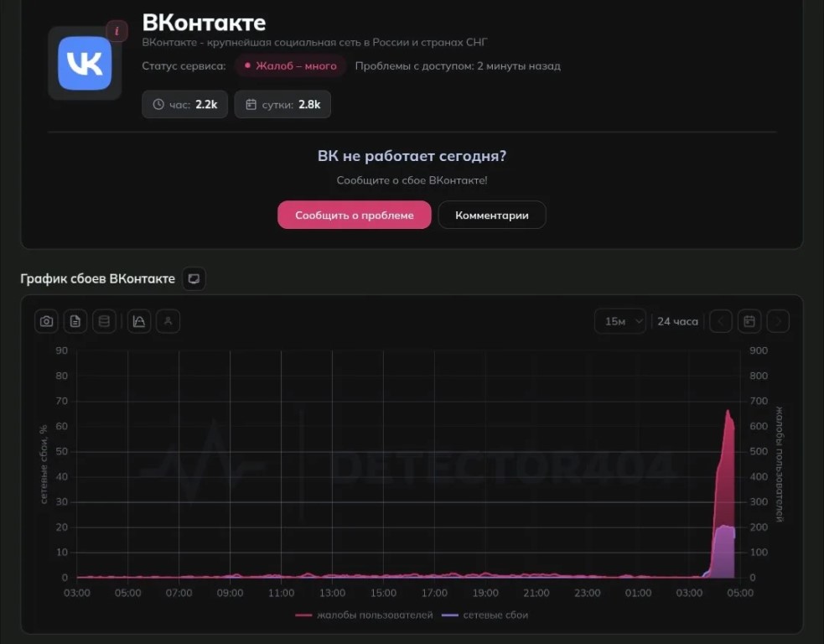Click the «ВК не работает сегодня?» heading
Screen dimensions: 824x644
click(x=412, y=156)
